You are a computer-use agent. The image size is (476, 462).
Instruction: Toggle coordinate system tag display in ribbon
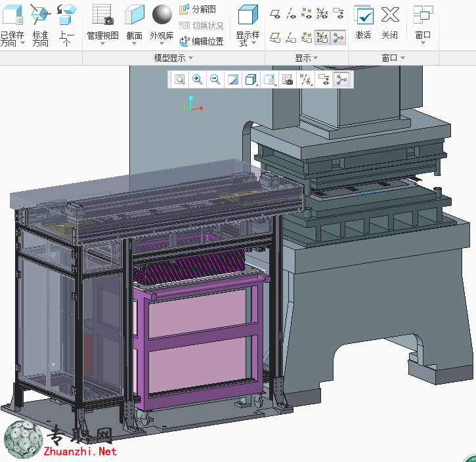pos(322,38)
